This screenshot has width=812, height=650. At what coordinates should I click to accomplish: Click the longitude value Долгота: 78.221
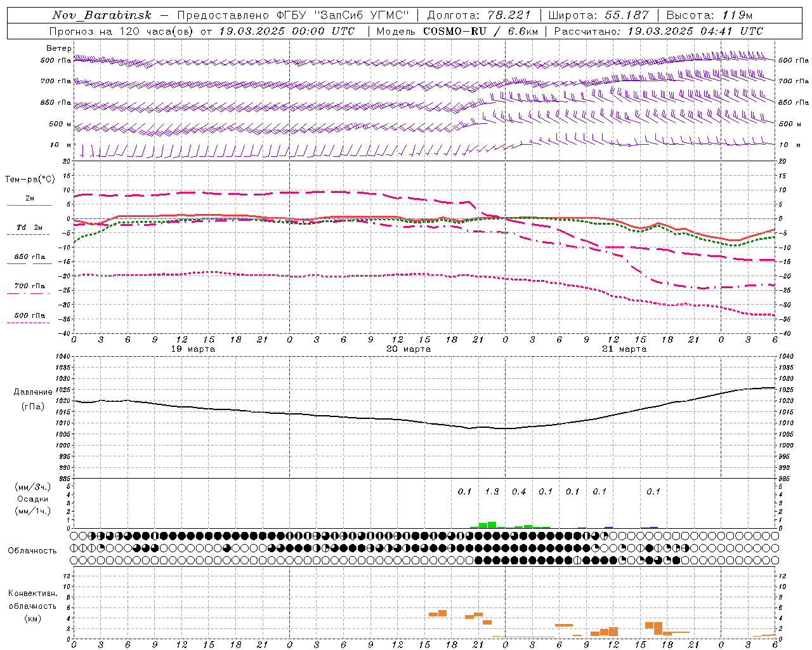tap(480, 15)
